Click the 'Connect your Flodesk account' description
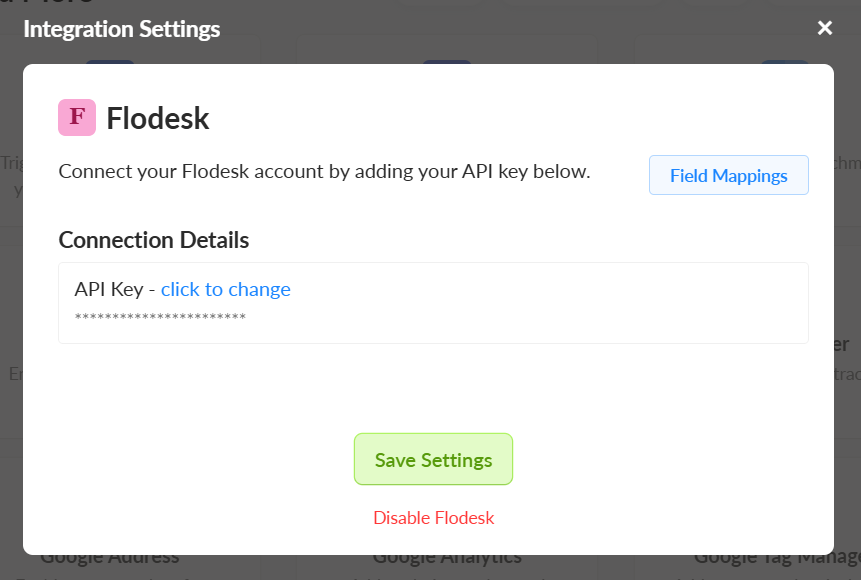The image size is (861, 580). point(324,171)
